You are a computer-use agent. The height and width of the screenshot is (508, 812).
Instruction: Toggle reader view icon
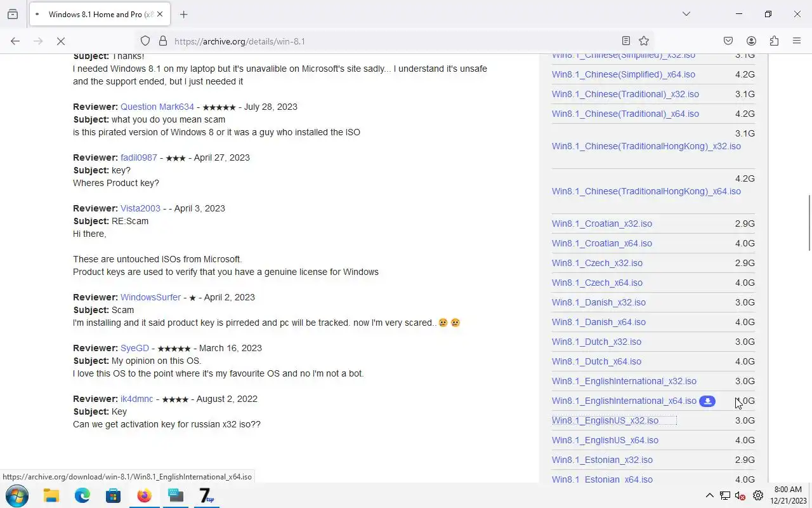(626, 41)
